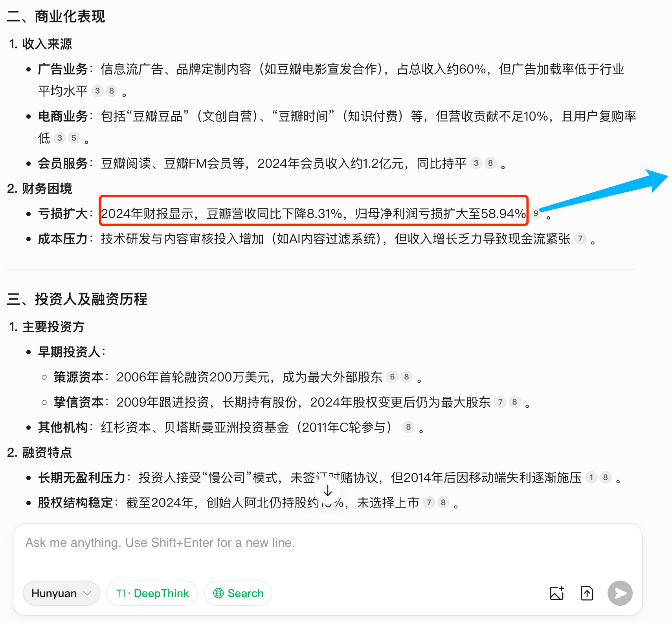Image resolution: width=672 pixels, height=623 pixels.
Task: Click the subheading '1. 主要投资方'
Action: click(x=47, y=327)
